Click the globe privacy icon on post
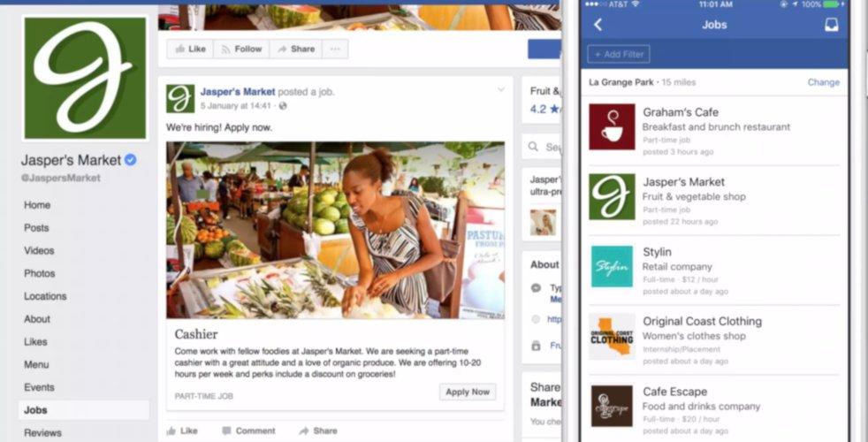This screenshot has height=442, width=868. [x=283, y=106]
